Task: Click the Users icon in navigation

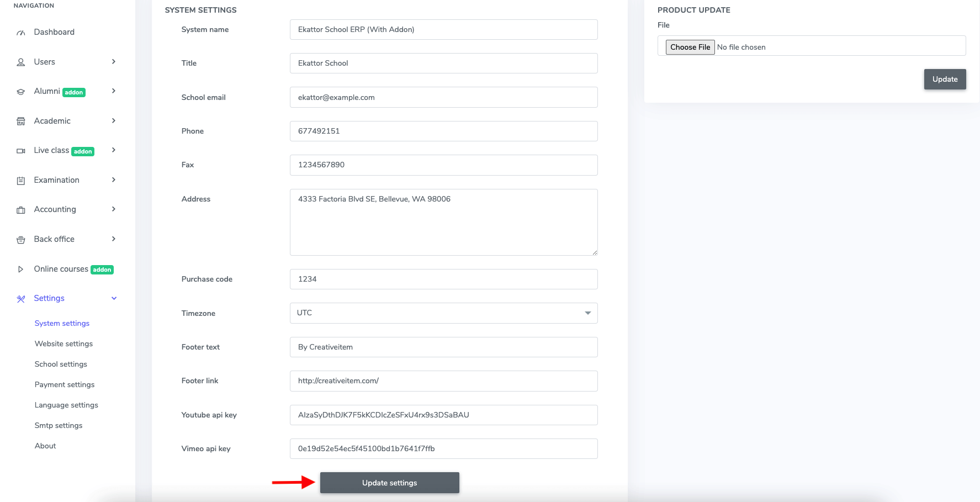Action: pos(20,62)
